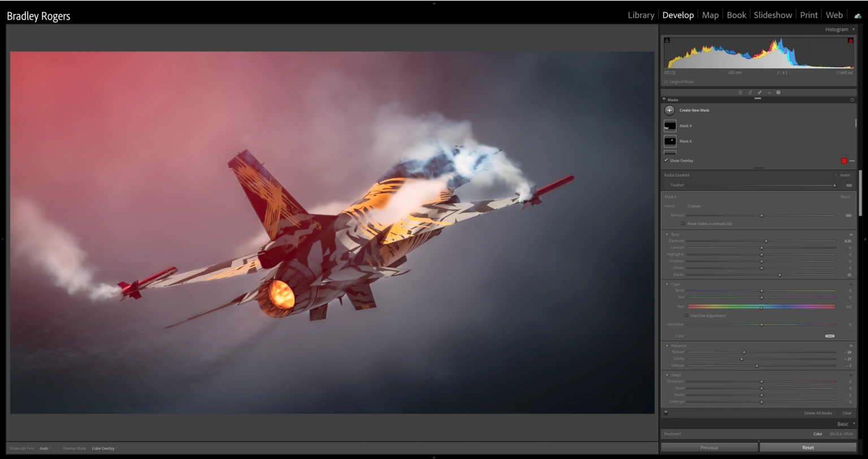Select the Mask 9 thumbnail

[x=670, y=126]
